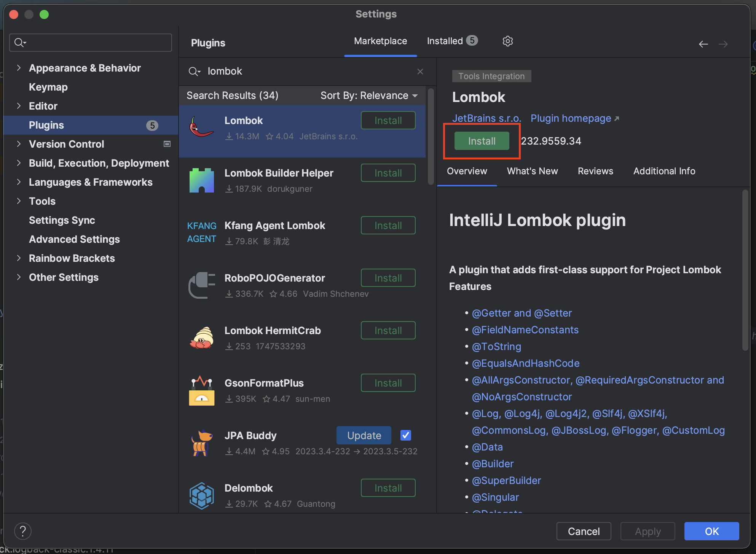Open the Sort By Relevance dropdown
Viewport: 756px width, 554px height.
[368, 96]
